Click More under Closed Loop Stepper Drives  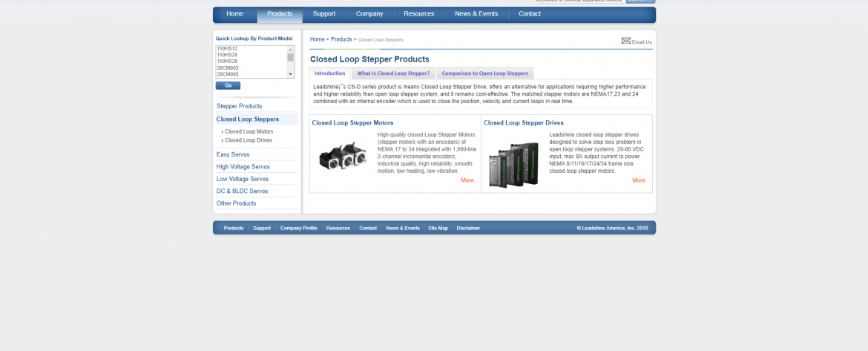click(641, 180)
